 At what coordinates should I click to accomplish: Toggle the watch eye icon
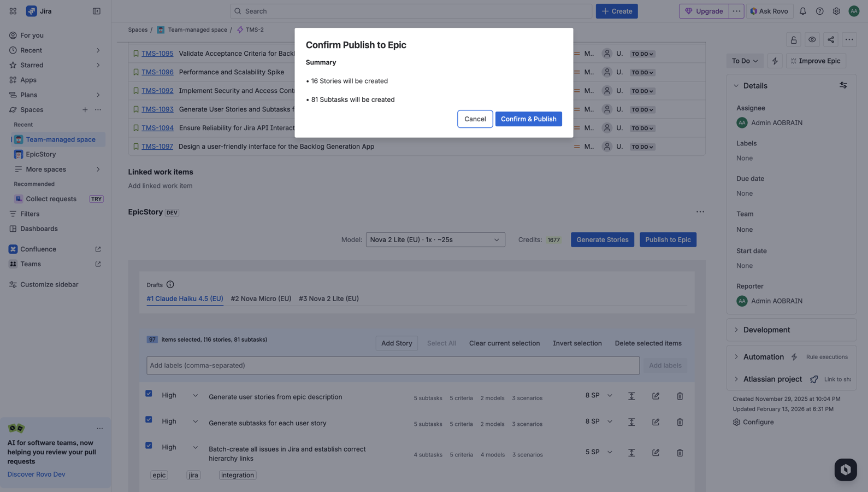click(812, 39)
